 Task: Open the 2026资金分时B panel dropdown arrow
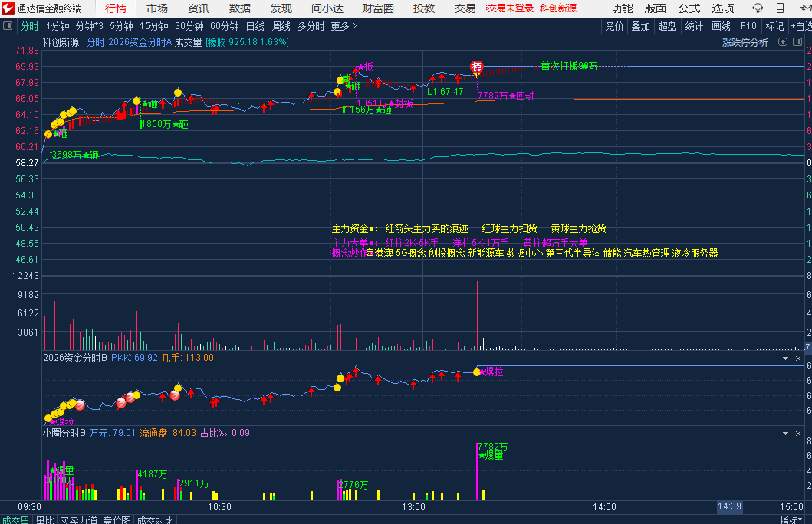785,358
